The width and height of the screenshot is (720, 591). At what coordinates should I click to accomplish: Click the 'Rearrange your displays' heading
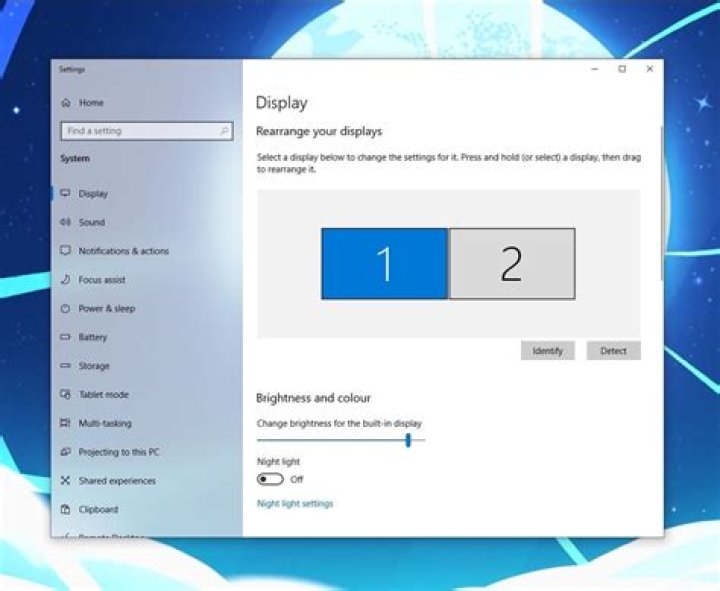tap(319, 131)
